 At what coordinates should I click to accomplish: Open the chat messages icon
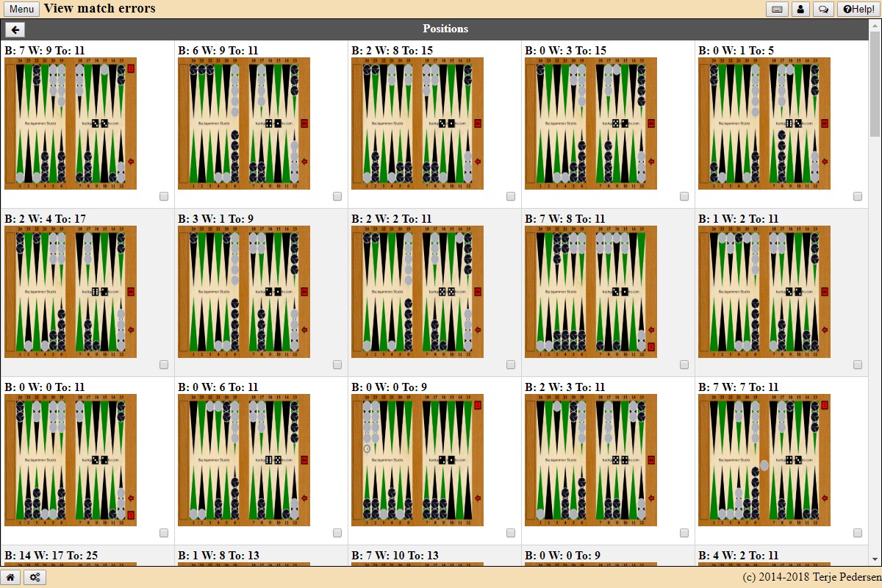(x=824, y=10)
